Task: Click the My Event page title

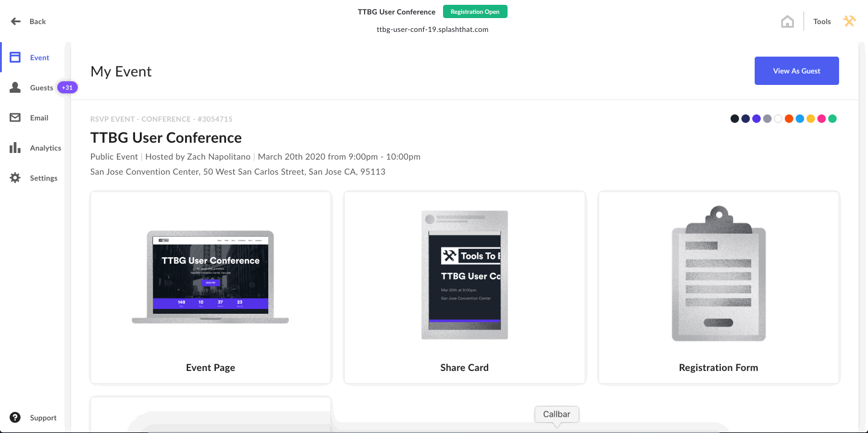Action: (x=121, y=72)
